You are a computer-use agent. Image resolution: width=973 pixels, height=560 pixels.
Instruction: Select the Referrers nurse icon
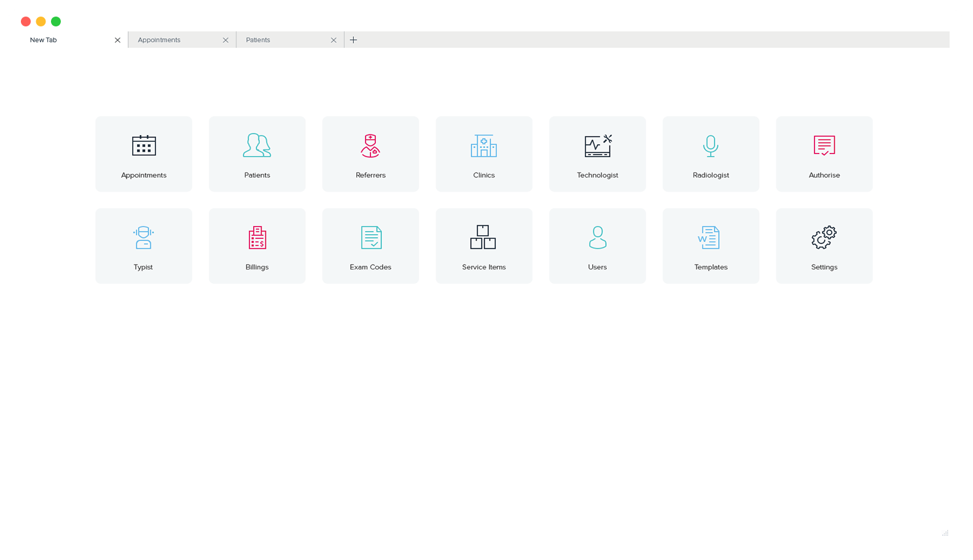(370, 146)
